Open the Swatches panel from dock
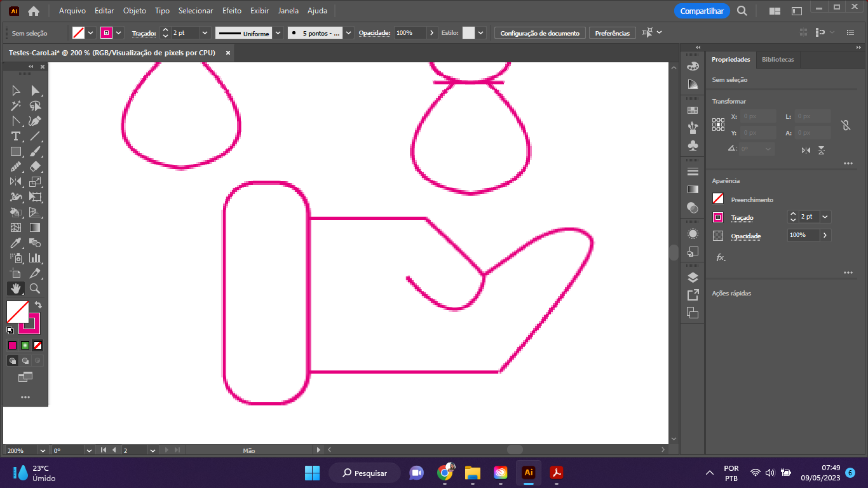This screenshot has height=488, width=868. [x=693, y=110]
